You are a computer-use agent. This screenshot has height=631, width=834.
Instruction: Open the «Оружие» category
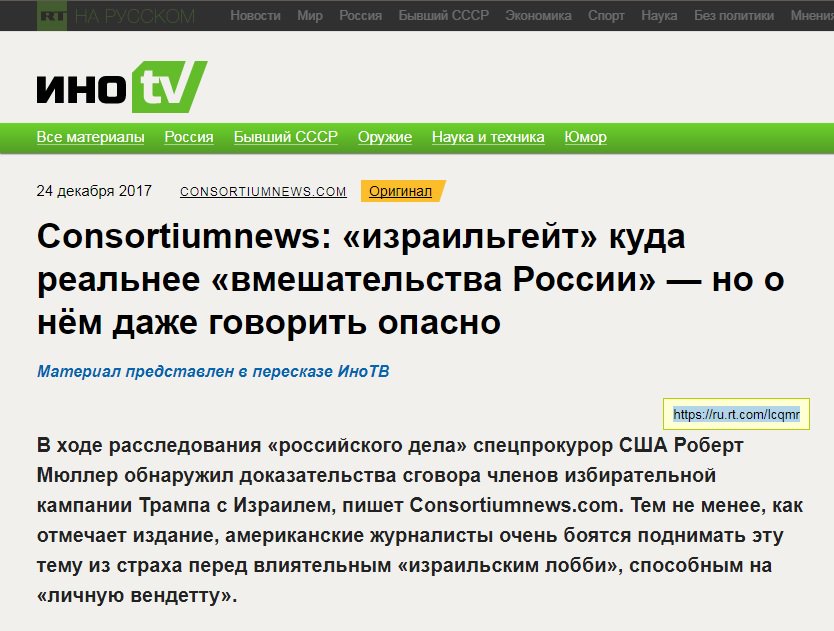click(x=385, y=137)
